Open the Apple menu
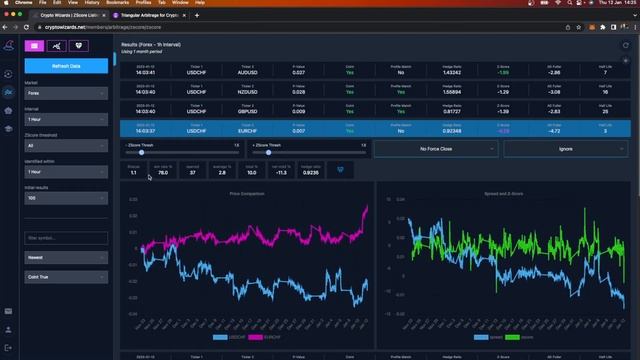640x360 pixels. tap(6, 2)
